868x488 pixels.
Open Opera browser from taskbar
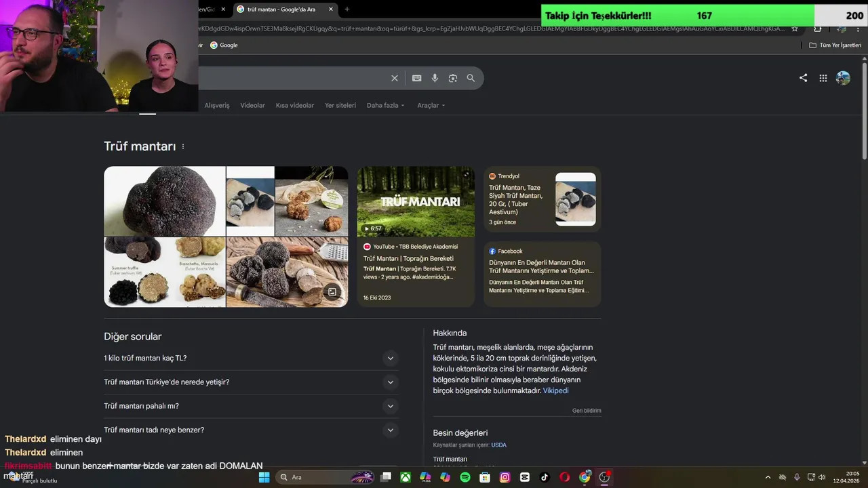(x=564, y=477)
